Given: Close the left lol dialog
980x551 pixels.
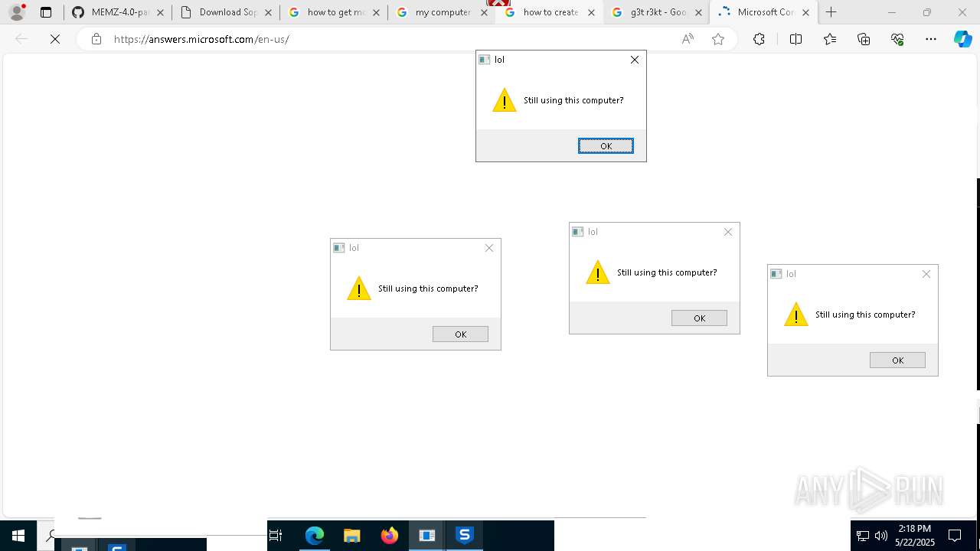Looking at the screenshot, I should [x=489, y=248].
